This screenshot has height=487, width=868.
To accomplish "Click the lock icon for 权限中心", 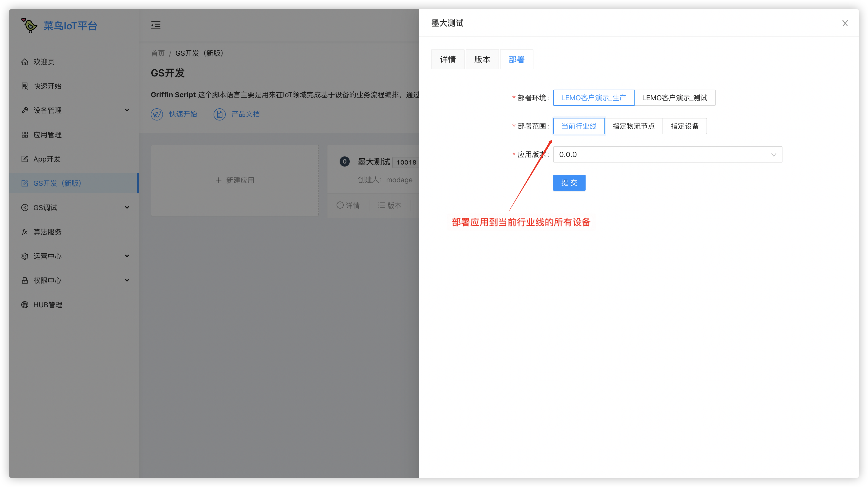I will [x=25, y=280].
